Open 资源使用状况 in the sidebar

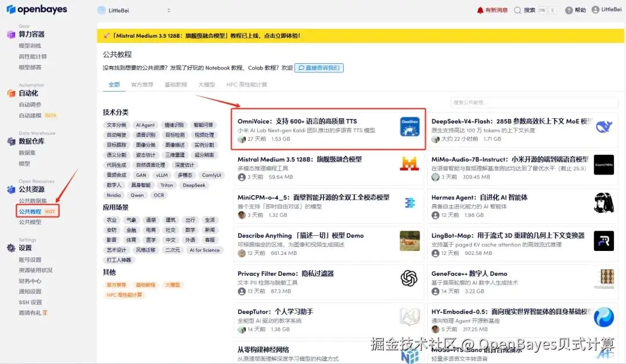click(x=35, y=270)
